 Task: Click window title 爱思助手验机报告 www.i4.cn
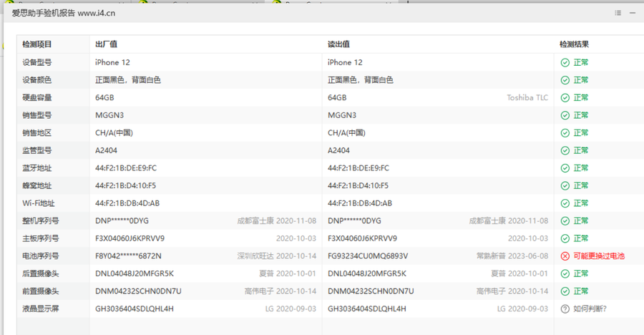click(x=63, y=13)
